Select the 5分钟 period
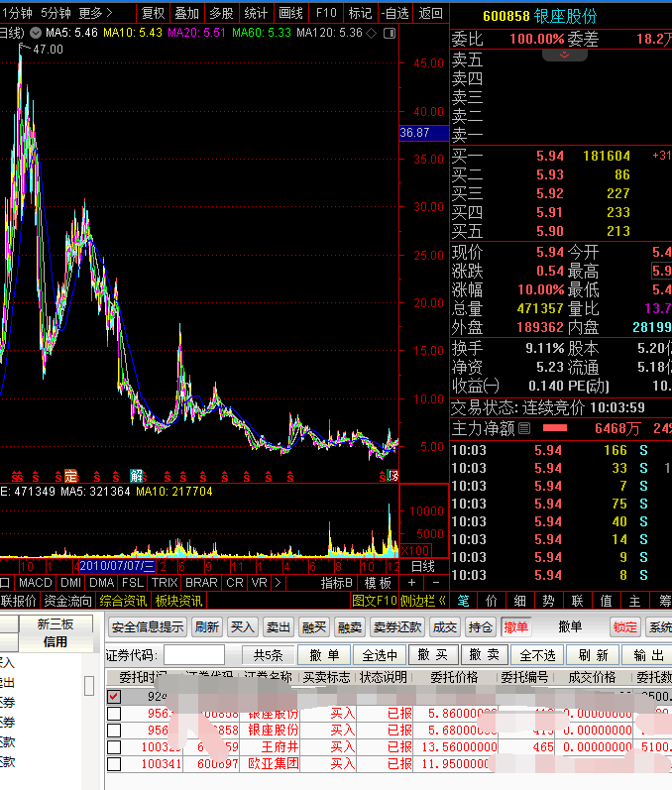The image size is (672, 790). click(56, 13)
